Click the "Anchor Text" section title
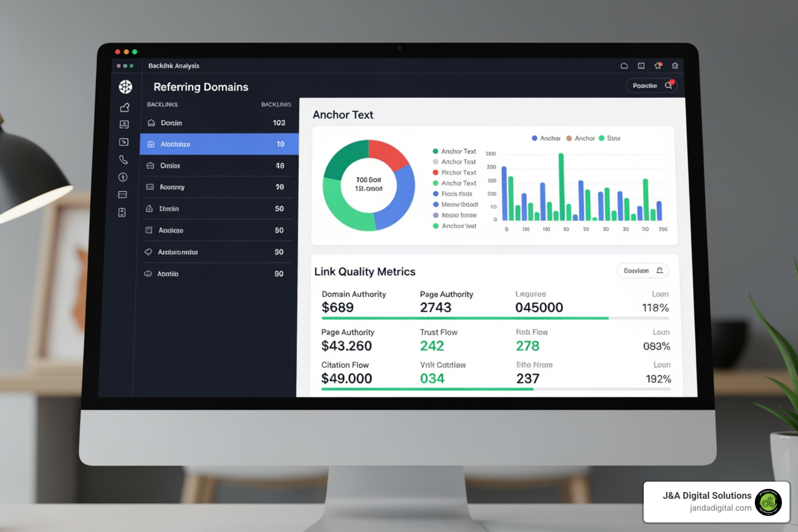 point(343,115)
